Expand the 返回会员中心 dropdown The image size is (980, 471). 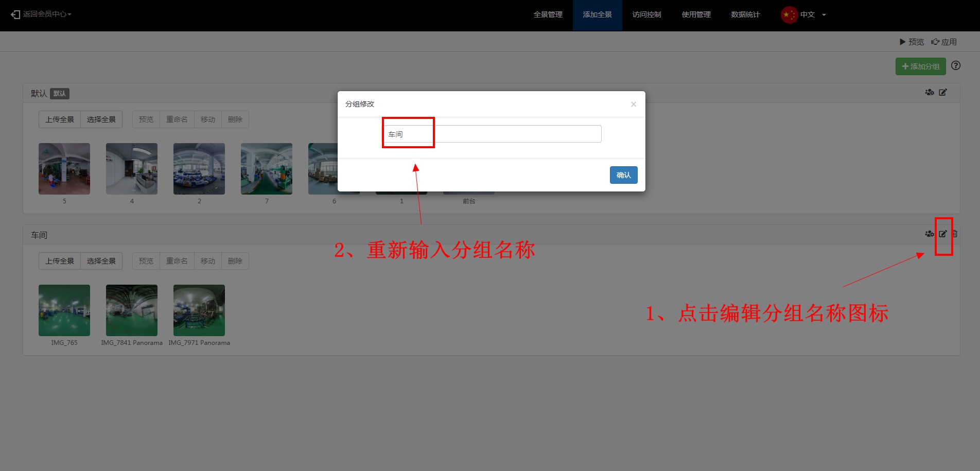tap(42, 14)
